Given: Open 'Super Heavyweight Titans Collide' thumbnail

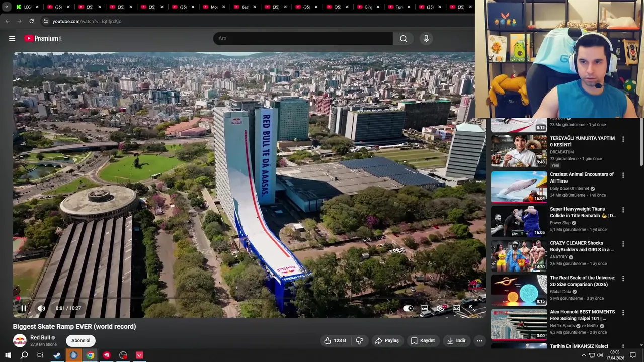Looking at the screenshot, I should pyautogui.click(x=519, y=221).
